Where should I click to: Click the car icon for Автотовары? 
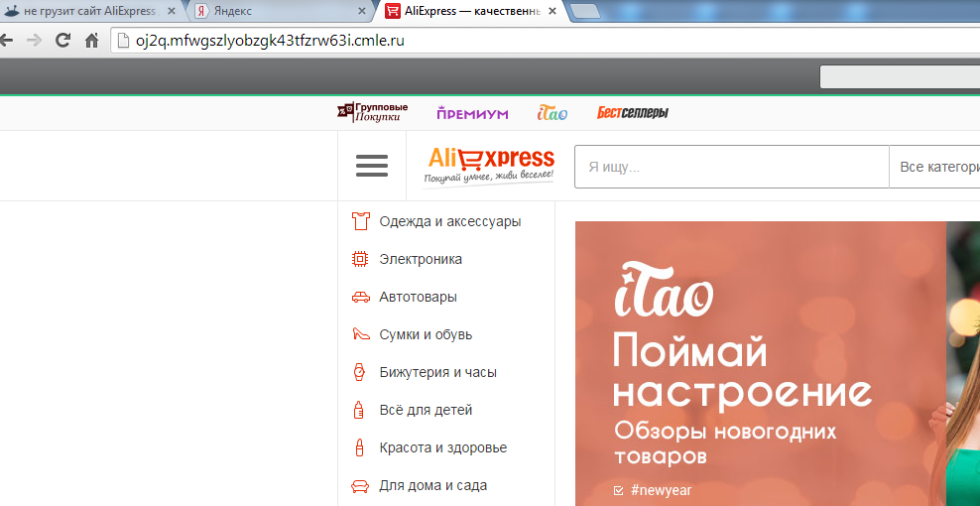pos(361,297)
